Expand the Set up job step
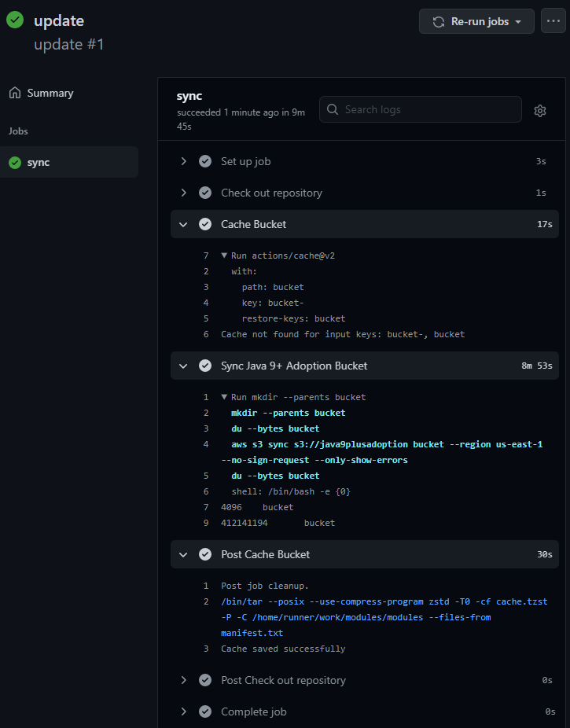The width and height of the screenshot is (570, 728). coord(183,160)
